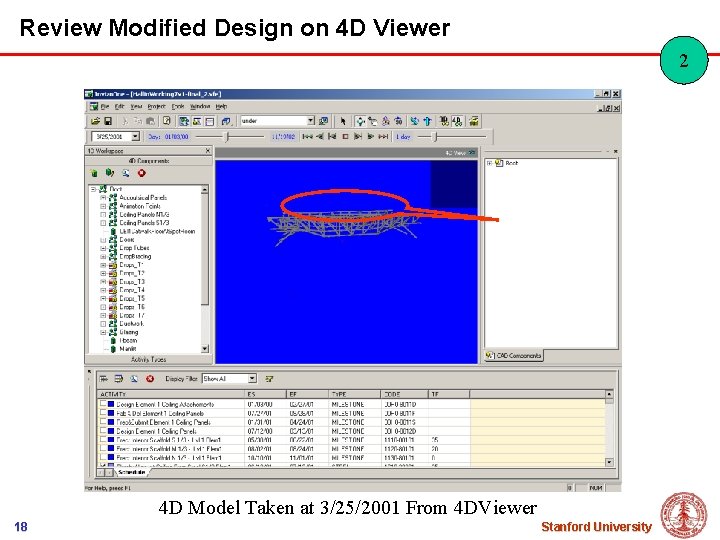Viewport: 720px width, 540px height.
Task: Expand the Drops_T3 tree node
Action: click(x=103, y=281)
